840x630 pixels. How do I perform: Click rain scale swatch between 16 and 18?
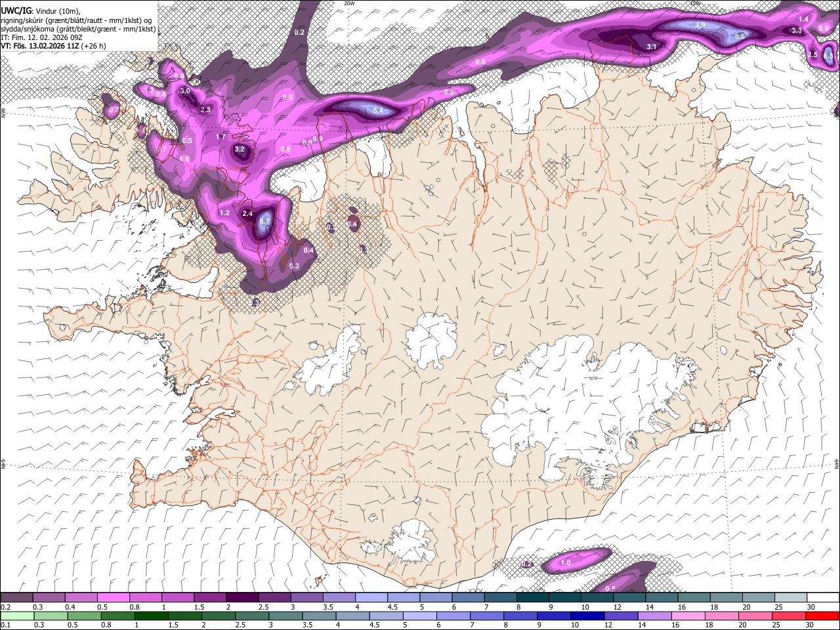[x=689, y=616]
